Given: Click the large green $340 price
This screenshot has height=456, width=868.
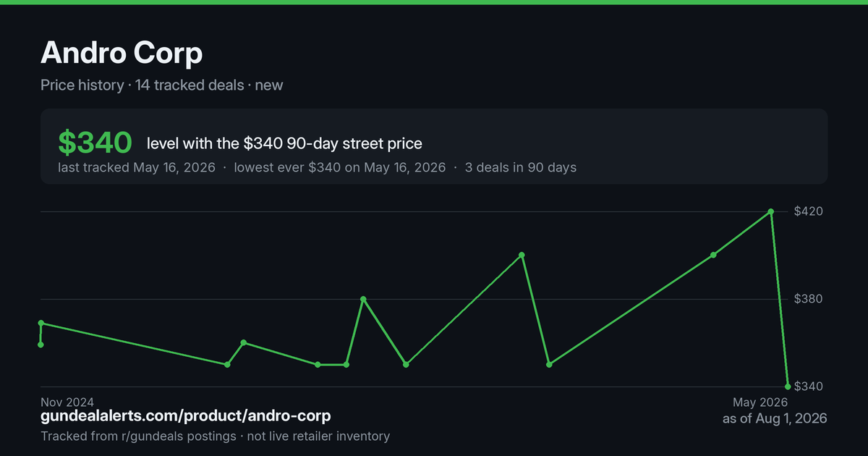Looking at the screenshot, I should click(x=95, y=143).
